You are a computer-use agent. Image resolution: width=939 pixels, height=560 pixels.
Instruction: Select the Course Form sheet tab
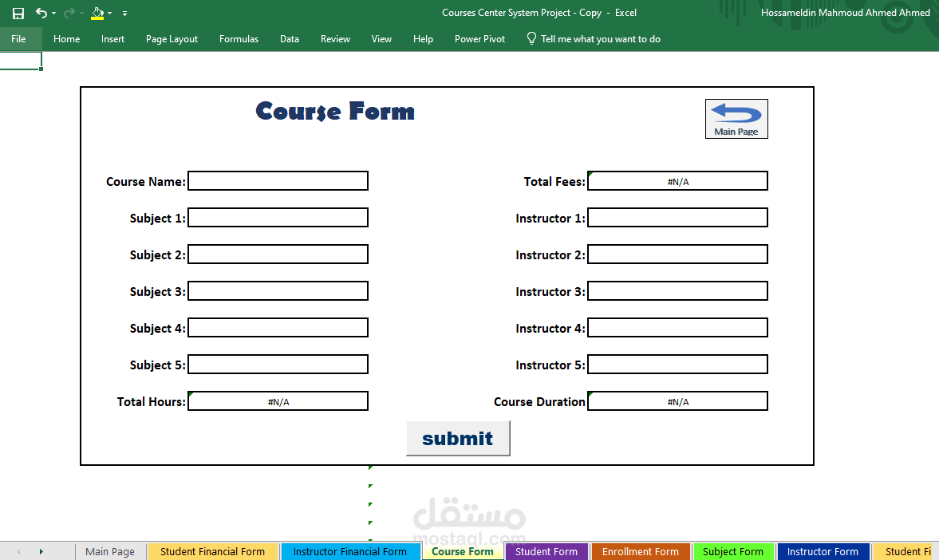462,551
